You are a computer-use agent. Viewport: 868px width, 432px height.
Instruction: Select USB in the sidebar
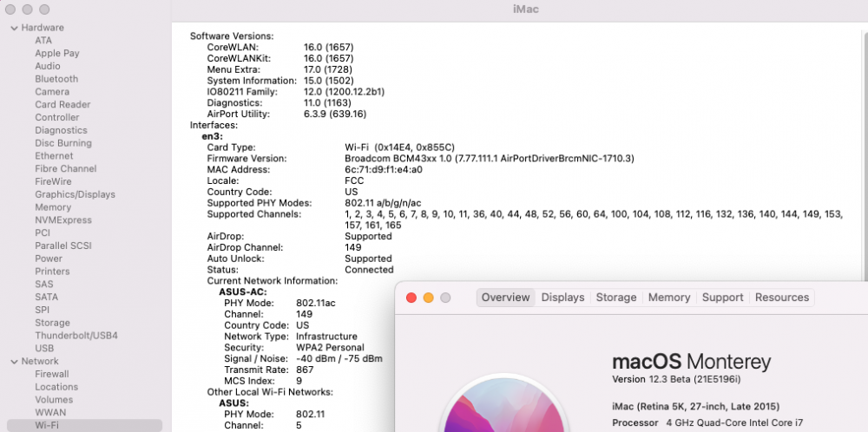pyautogui.click(x=44, y=348)
